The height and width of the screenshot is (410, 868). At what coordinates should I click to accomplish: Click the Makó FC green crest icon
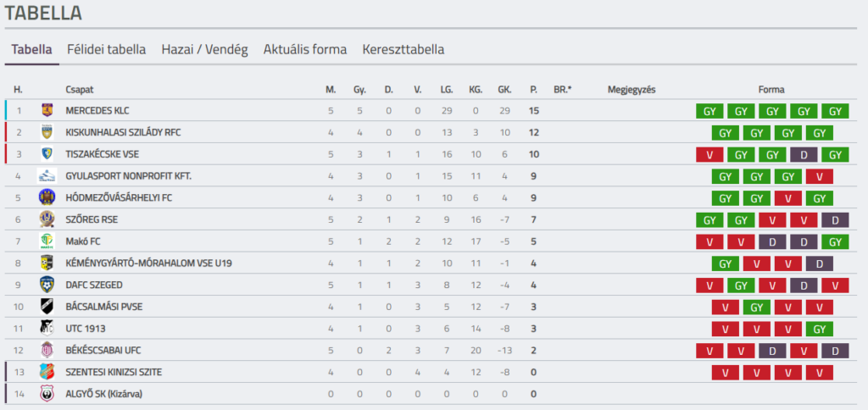pos(47,241)
